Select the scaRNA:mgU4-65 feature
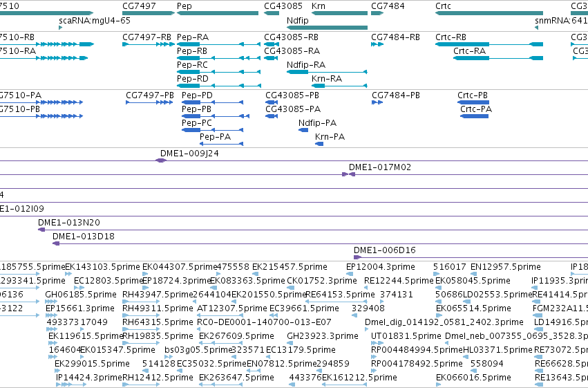Image resolution: width=588 pixels, height=388 pixels. pos(60,28)
